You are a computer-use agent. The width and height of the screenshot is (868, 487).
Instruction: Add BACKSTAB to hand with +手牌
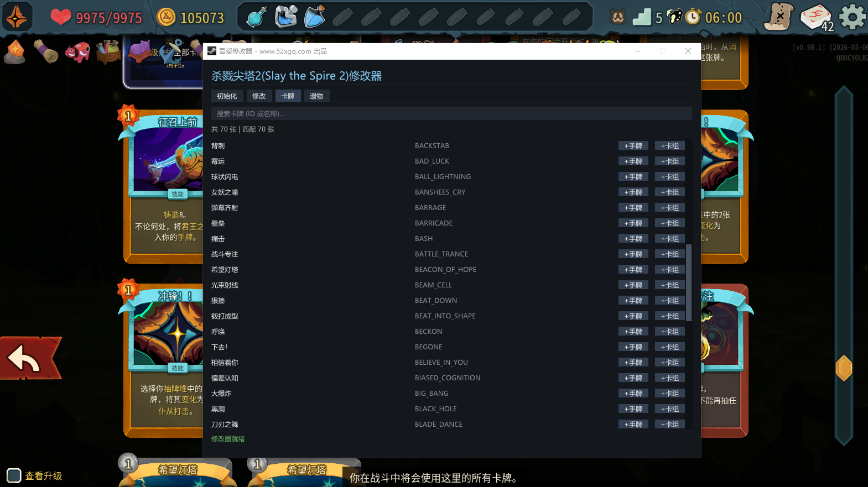coord(633,146)
